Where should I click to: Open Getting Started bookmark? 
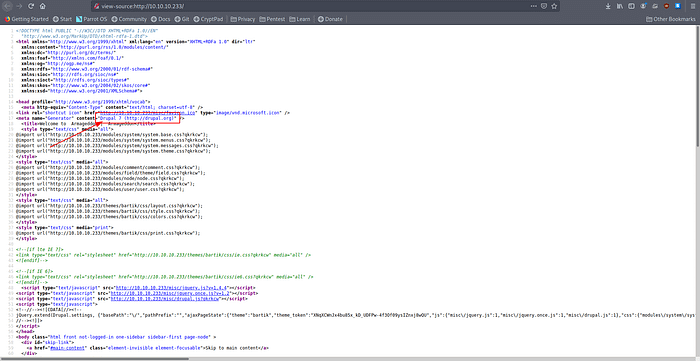(26, 19)
